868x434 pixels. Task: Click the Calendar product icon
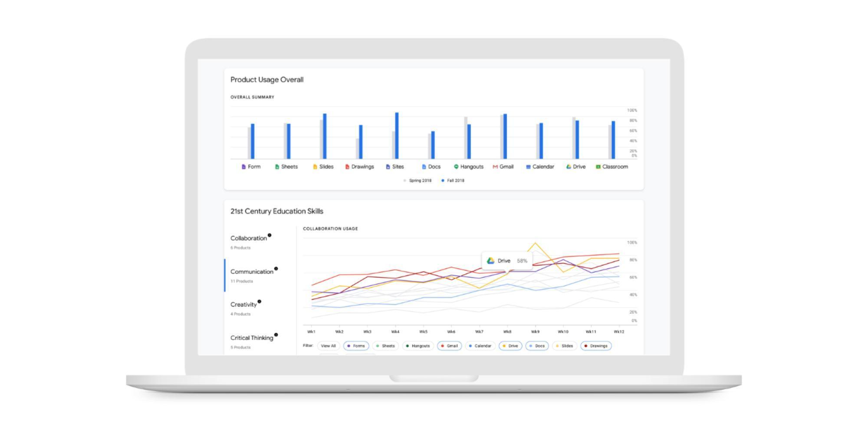[x=528, y=167]
